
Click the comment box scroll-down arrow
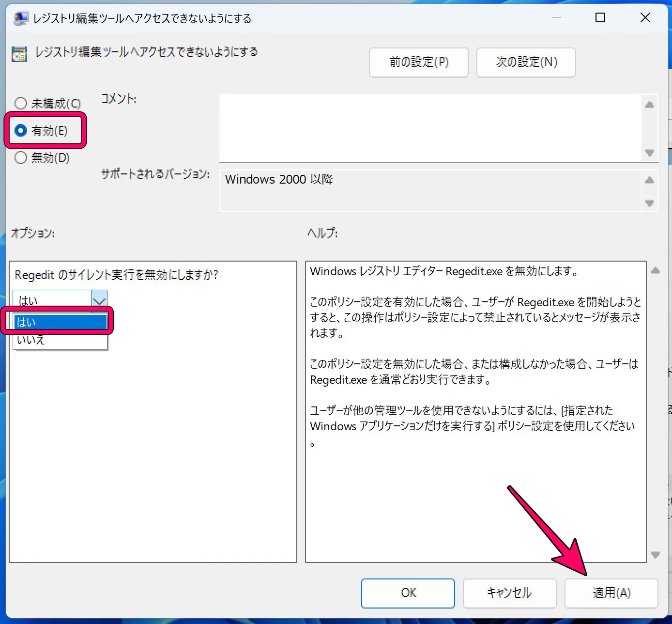(x=650, y=153)
